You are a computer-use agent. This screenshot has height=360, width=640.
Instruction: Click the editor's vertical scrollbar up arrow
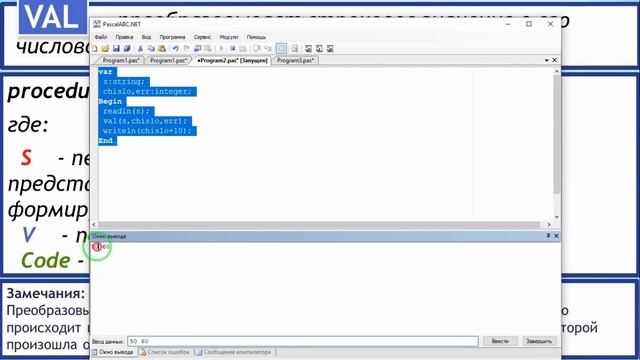pyautogui.click(x=556, y=71)
